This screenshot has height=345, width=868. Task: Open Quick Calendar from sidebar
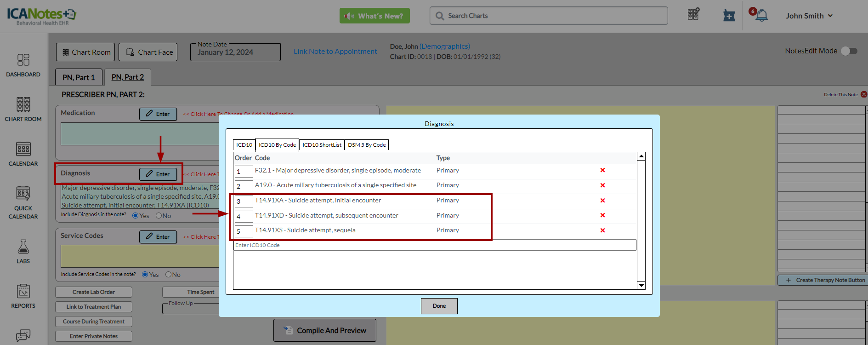tap(23, 202)
